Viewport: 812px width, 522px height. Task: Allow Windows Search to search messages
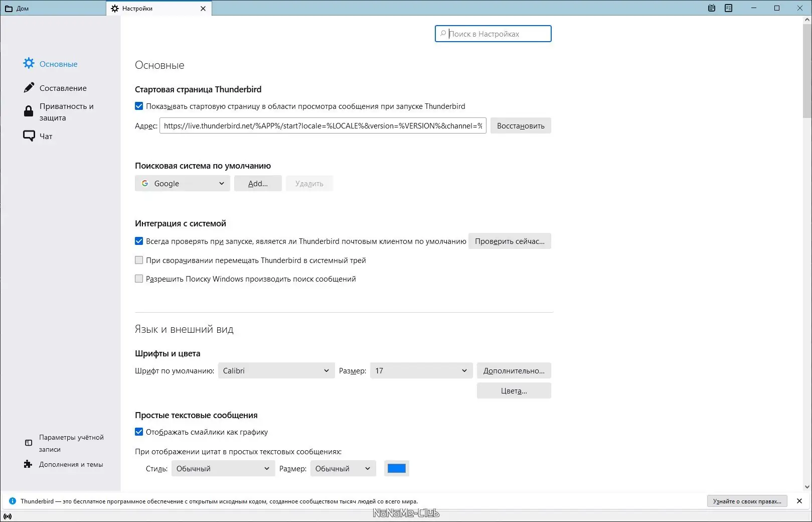click(x=139, y=279)
